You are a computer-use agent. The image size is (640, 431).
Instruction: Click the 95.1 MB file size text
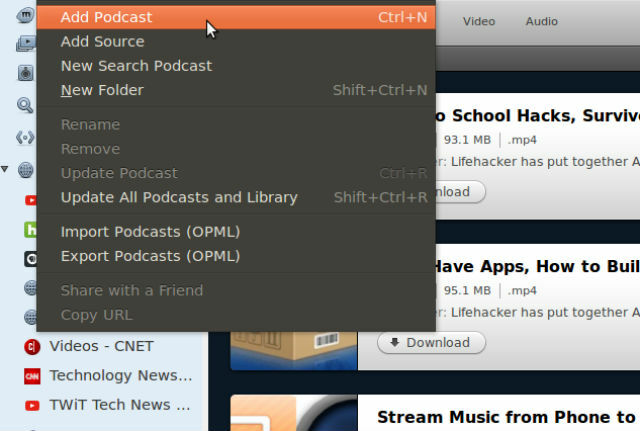[467, 291]
